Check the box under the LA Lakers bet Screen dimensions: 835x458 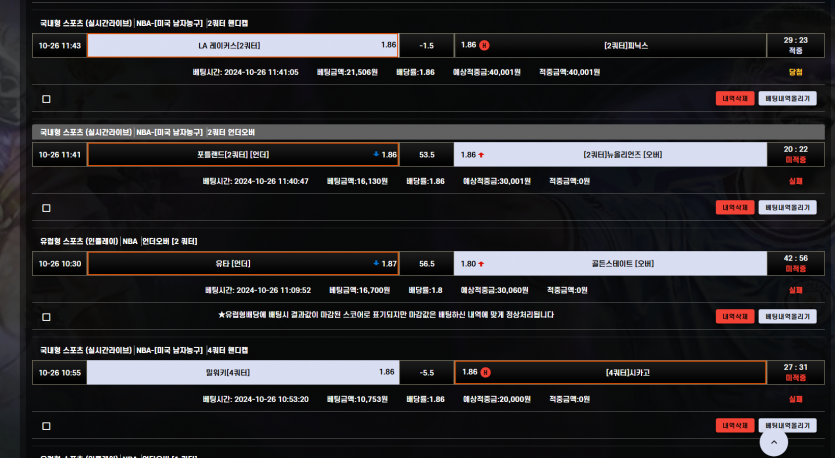(x=46, y=99)
